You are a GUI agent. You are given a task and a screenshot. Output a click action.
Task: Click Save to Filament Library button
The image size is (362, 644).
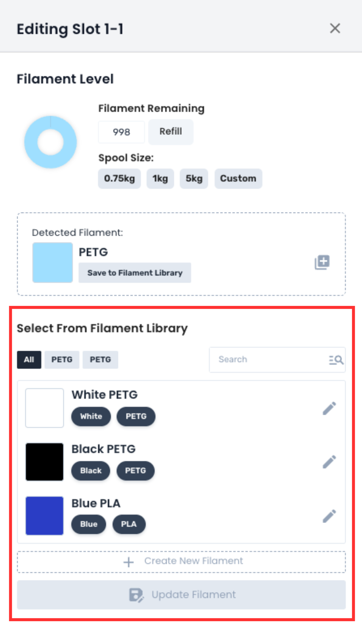pyautogui.click(x=135, y=273)
